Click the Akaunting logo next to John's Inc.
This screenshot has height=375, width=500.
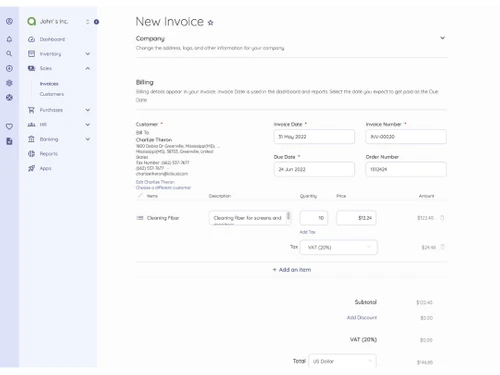tap(32, 21)
